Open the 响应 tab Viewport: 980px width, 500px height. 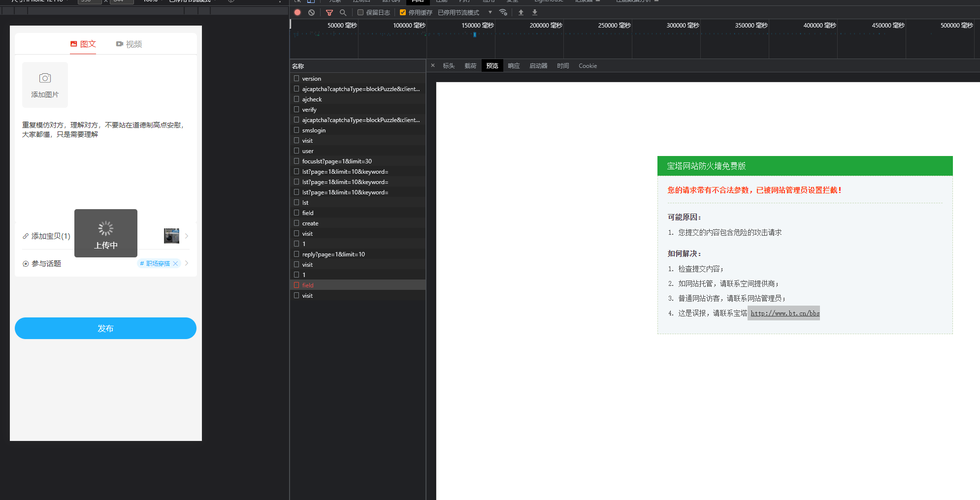coord(514,65)
